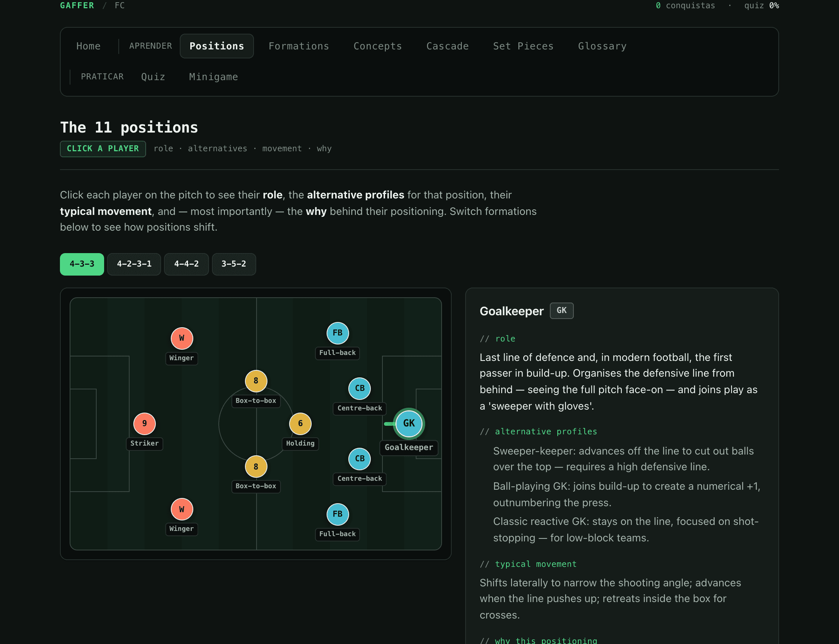Open the Quiz practice page
Screen dimensions: 839x644
click(154, 77)
